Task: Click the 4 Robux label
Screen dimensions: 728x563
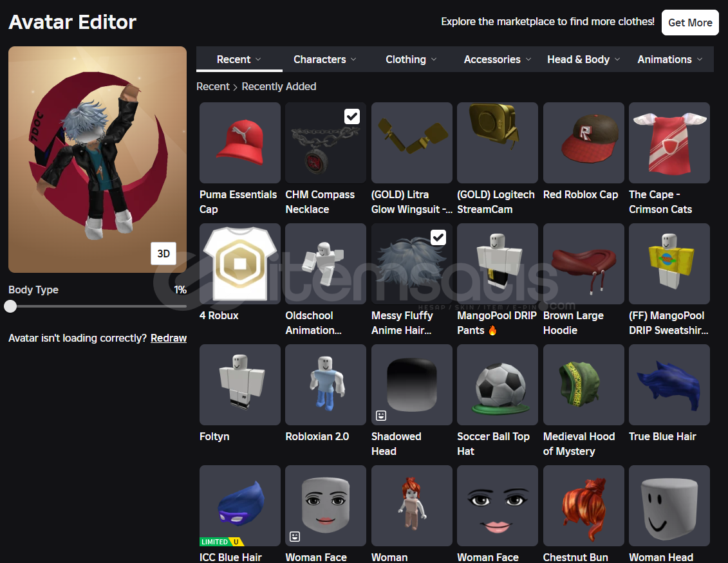Action: 219,315
